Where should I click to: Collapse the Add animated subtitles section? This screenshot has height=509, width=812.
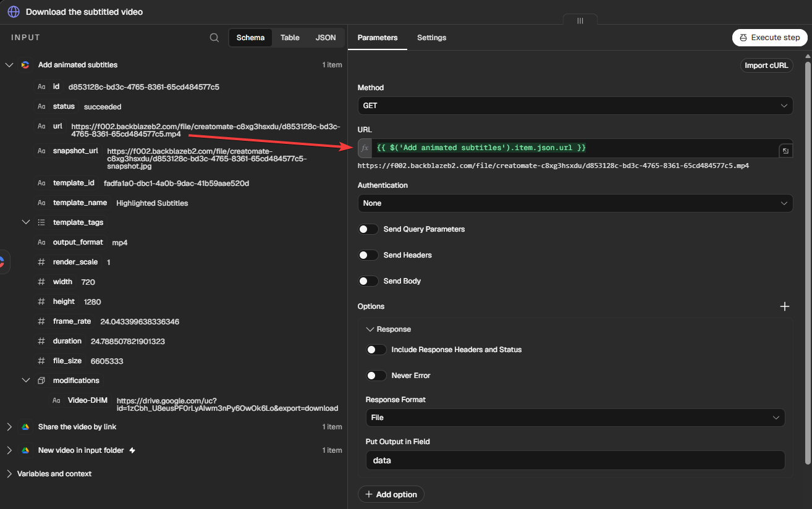pyautogui.click(x=9, y=65)
